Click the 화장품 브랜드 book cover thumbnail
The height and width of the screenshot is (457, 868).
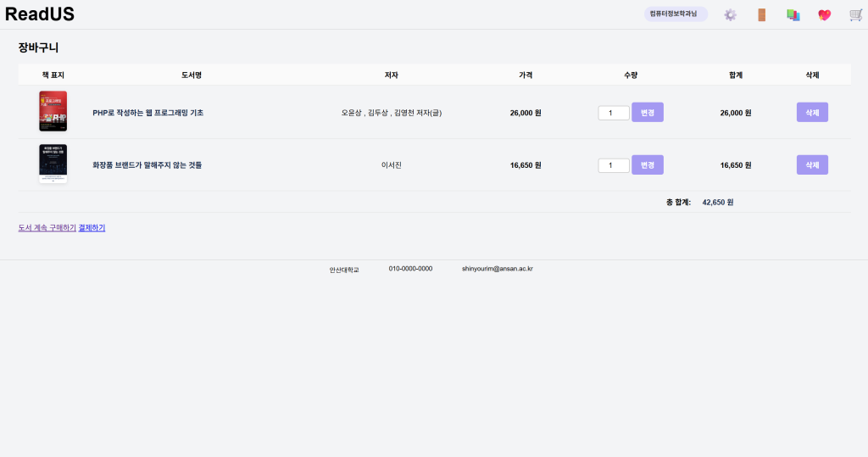click(x=53, y=164)
